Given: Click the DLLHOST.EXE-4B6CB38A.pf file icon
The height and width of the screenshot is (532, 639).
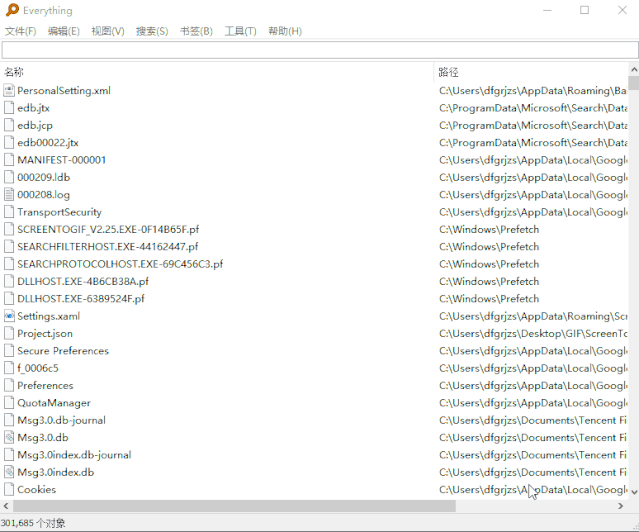Looking at the screenshot, I should (9, 281).
